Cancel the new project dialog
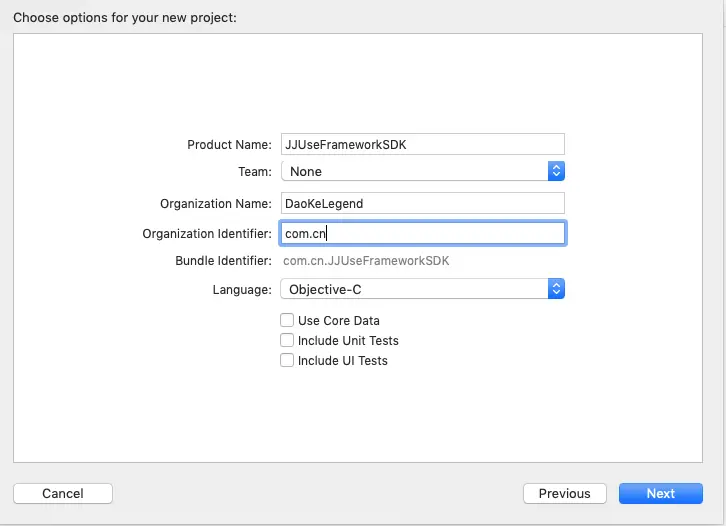This screenshot has height=526, width=726. [x=63, y=493]
